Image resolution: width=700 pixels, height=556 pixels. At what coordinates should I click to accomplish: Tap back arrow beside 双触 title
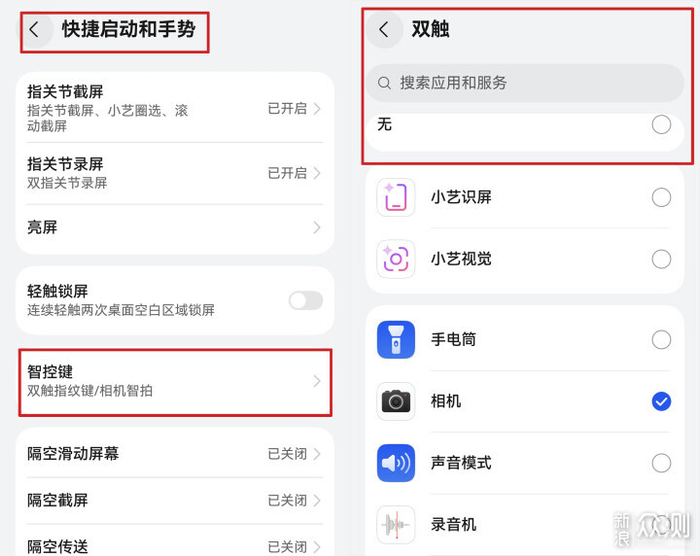tap(384, 30)
